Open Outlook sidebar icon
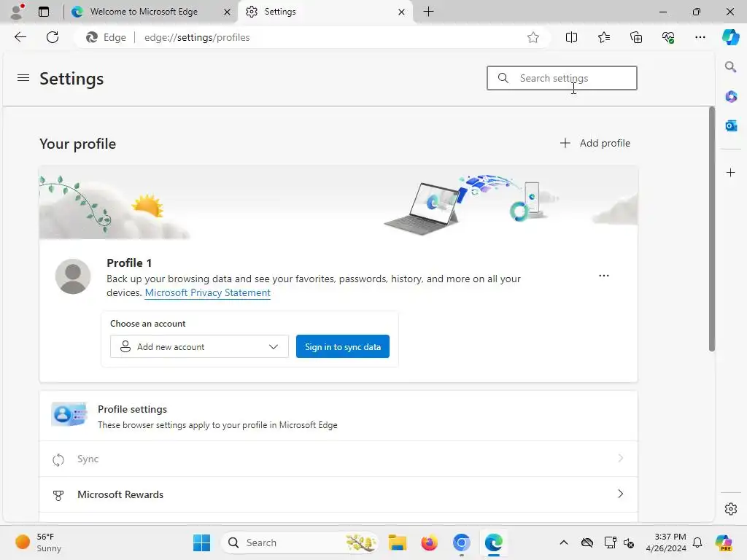Image resolution: width=747 pixels, height=560 pixels. pyautogui.click(x=731, y=125)
